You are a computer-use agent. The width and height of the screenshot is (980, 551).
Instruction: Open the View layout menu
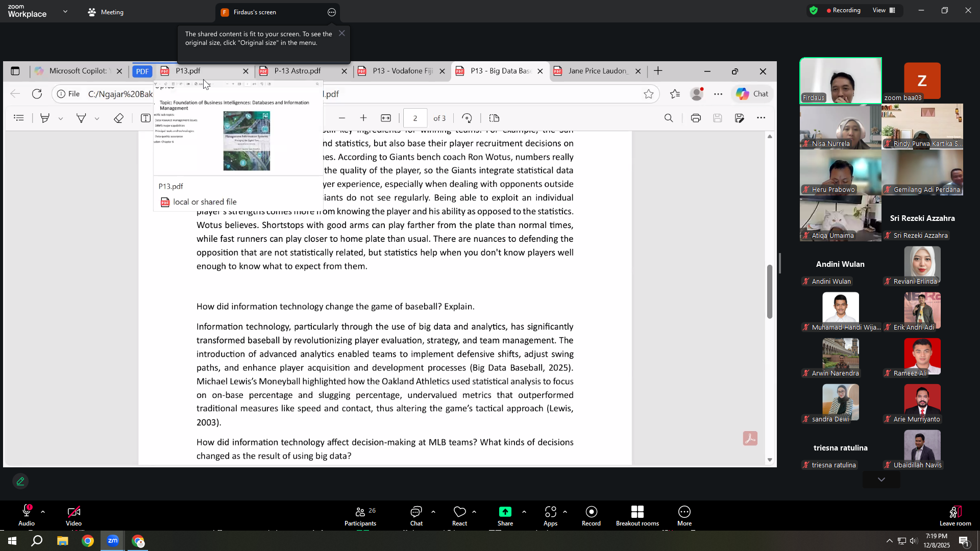point(884,10)
